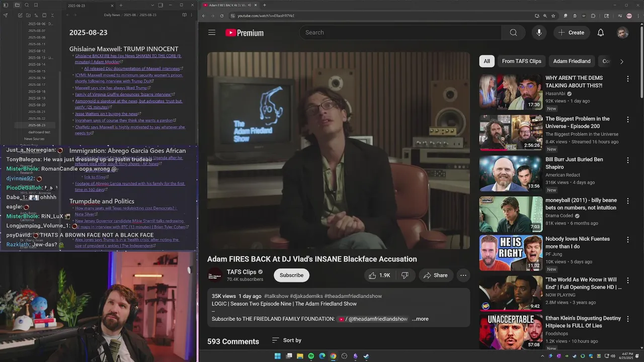Screen dimensions: 644x362
Task: Click the YouTube search magnifier button
Action: pyautogui.click(x=513, y=33)
